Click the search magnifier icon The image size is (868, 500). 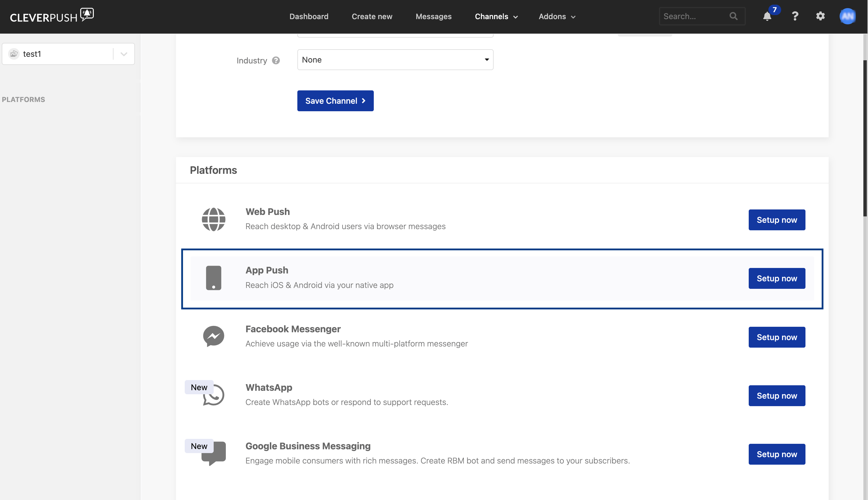click(733, 16)
